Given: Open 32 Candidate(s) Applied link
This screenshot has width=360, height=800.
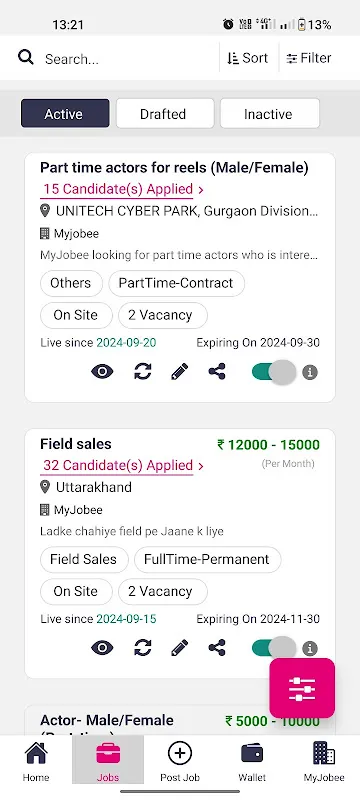Looking at the screenshot, I should (x=123, y=465).
